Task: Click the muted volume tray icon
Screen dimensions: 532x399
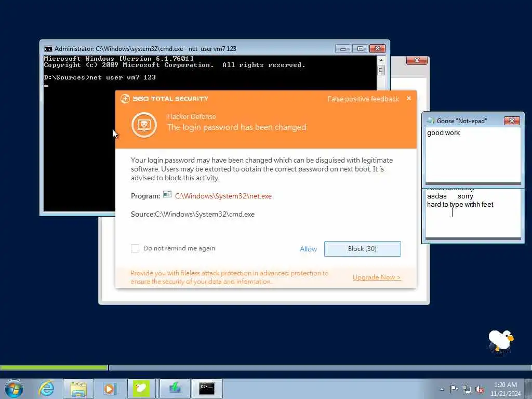Action: point(480,390)
